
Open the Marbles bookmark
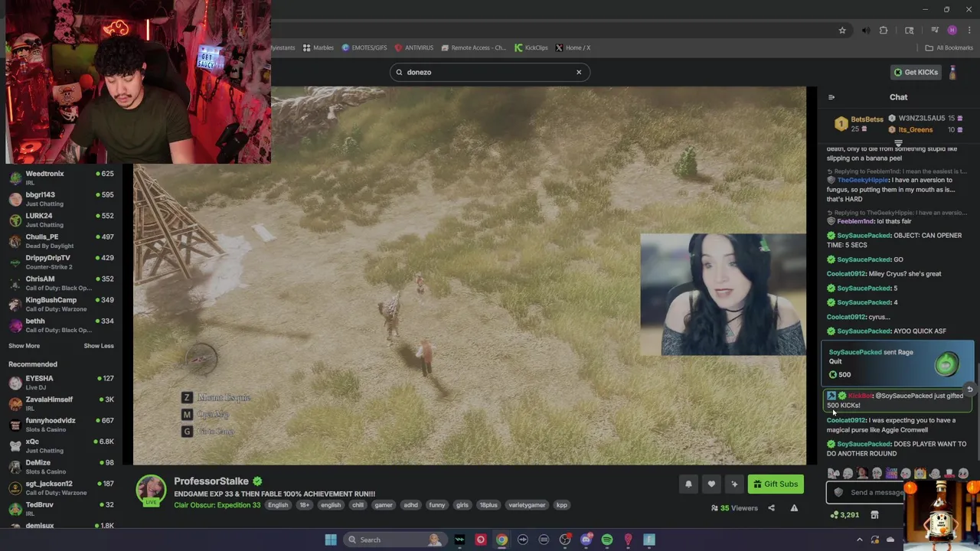tap(318, 47)
